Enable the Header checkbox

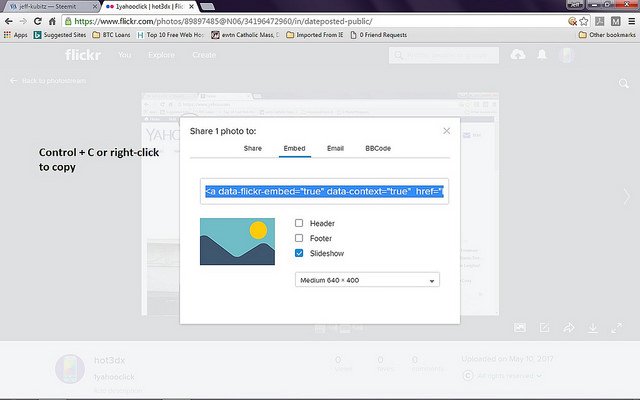[299, 223]
